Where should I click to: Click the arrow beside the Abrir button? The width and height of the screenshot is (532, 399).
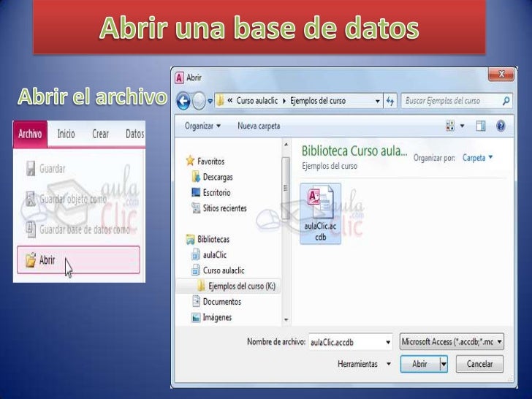tap(444, 365)
